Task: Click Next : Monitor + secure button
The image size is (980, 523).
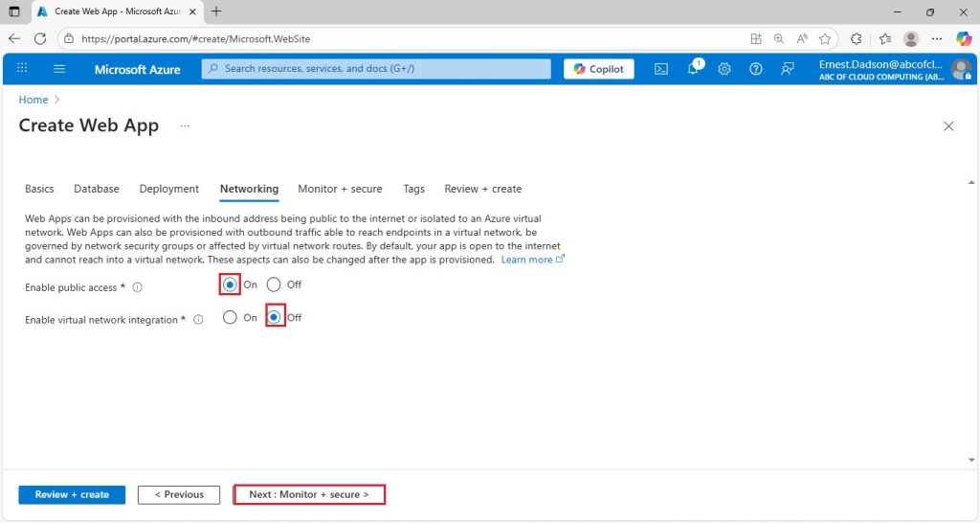Action: (x=309, y=494)
